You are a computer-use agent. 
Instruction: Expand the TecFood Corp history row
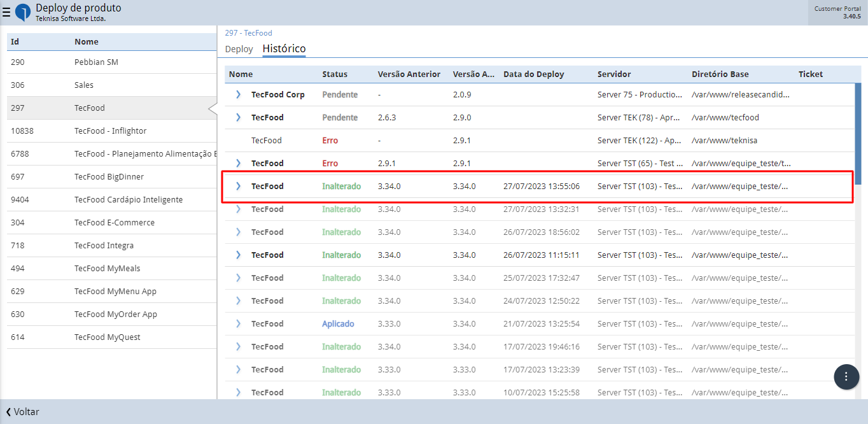(x=239, y=94)
